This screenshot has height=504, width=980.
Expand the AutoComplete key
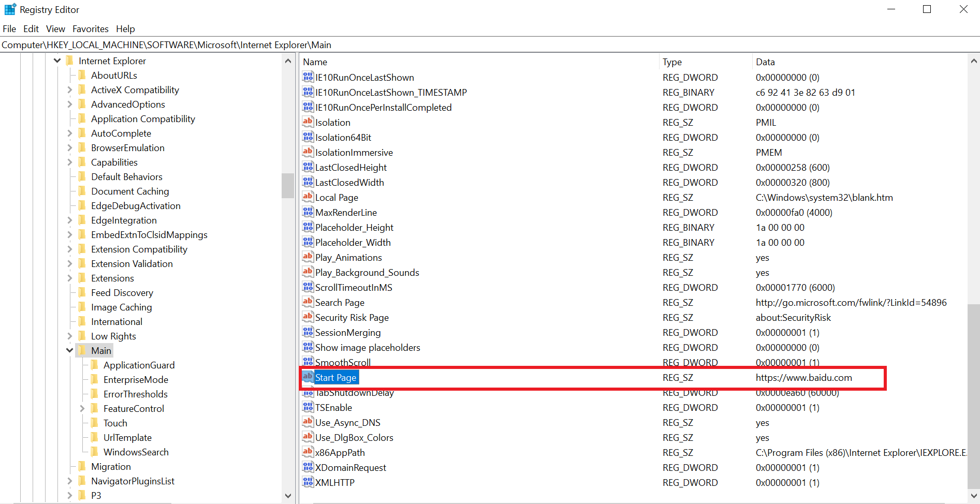[69, 133]
